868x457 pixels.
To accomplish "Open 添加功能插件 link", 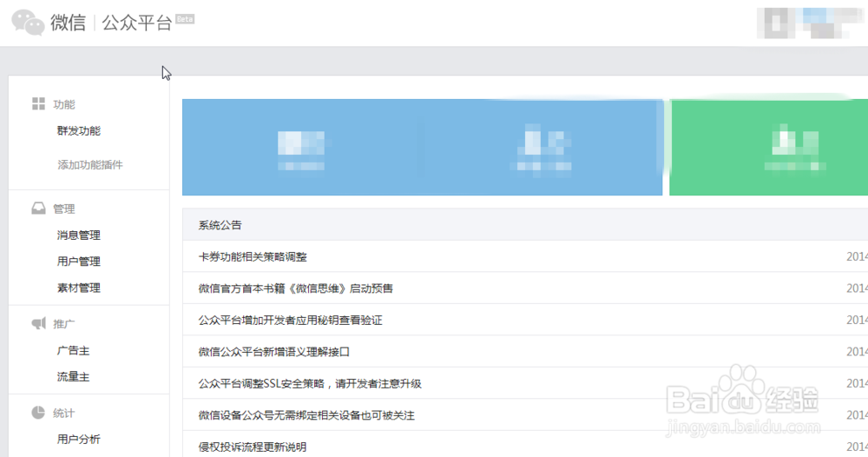I will point(90,164).
